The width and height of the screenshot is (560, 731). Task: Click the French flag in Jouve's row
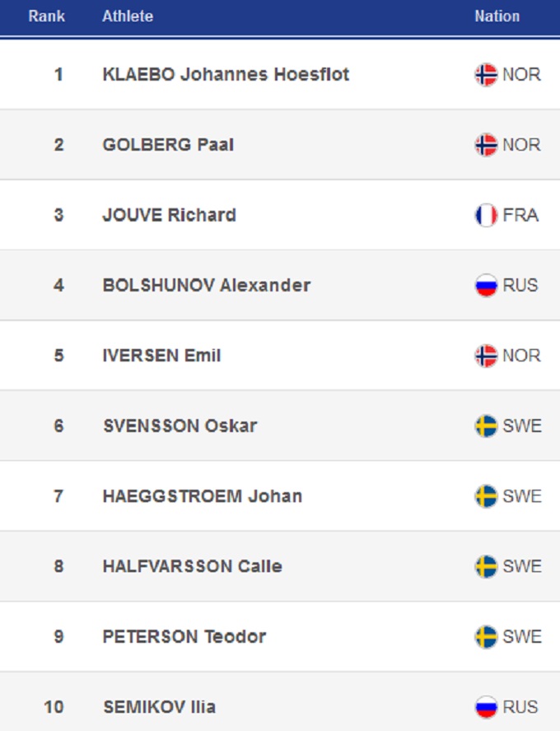[x=486, y=216]
